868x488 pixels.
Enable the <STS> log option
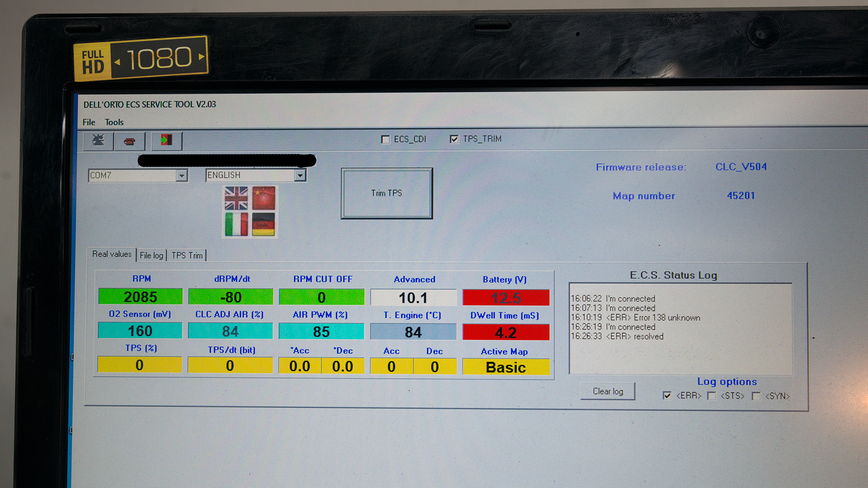712,396
